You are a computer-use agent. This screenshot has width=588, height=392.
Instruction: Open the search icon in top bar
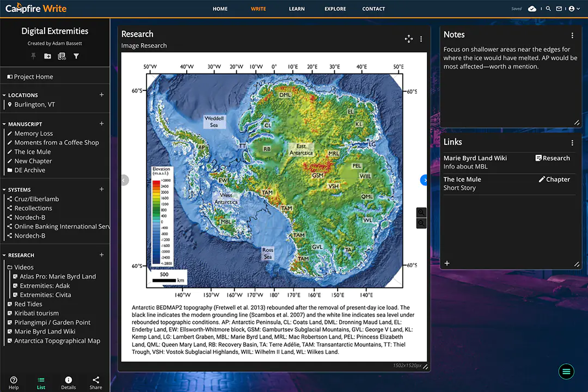click(548, 9)
